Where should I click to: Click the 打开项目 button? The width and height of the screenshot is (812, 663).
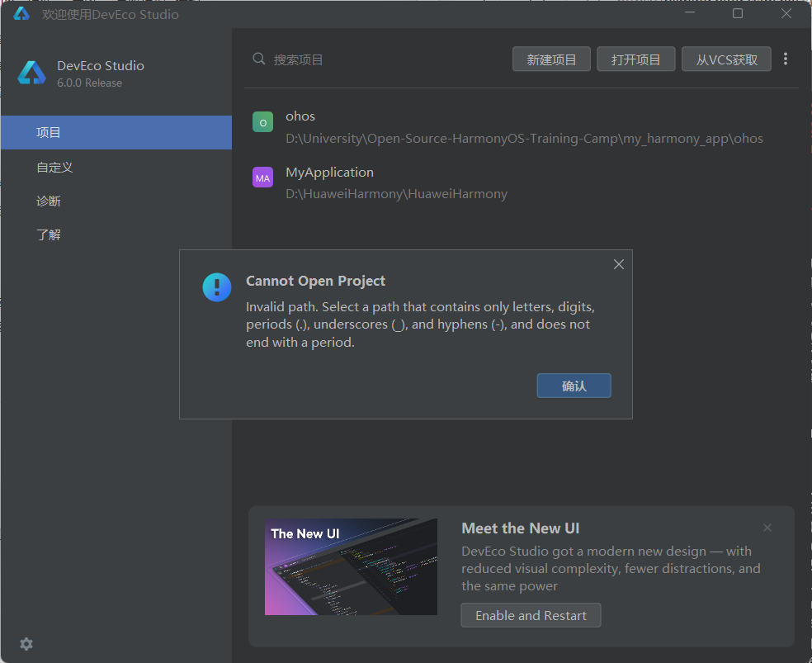(636, 59)
